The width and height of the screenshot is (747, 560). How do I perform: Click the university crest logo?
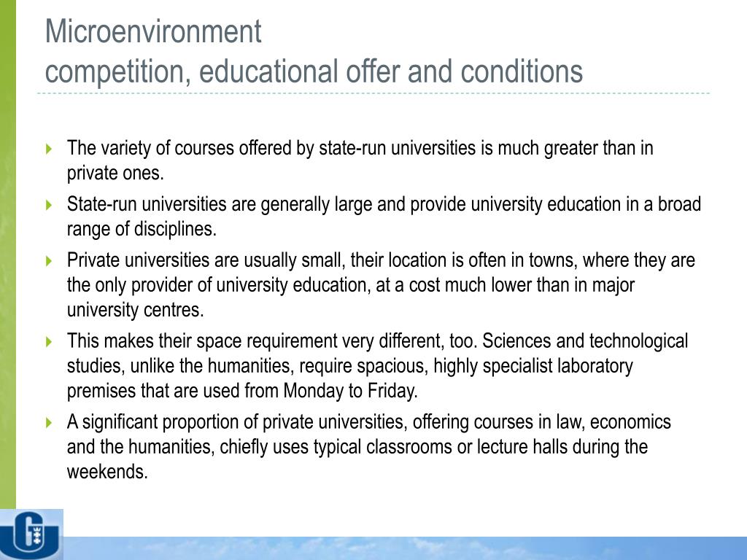tap(31, 534)
